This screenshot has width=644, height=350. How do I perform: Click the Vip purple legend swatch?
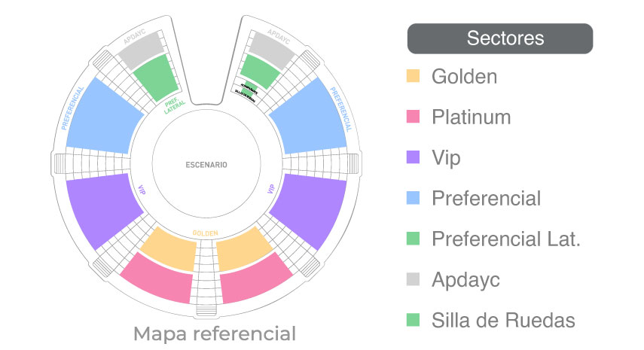[x=413, y=157]
